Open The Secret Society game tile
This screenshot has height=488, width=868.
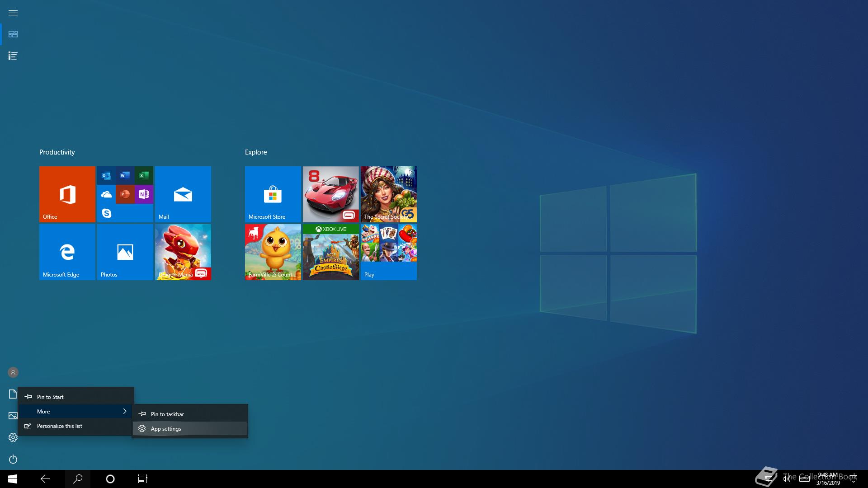pyautogui.click(x=389, y=194)
